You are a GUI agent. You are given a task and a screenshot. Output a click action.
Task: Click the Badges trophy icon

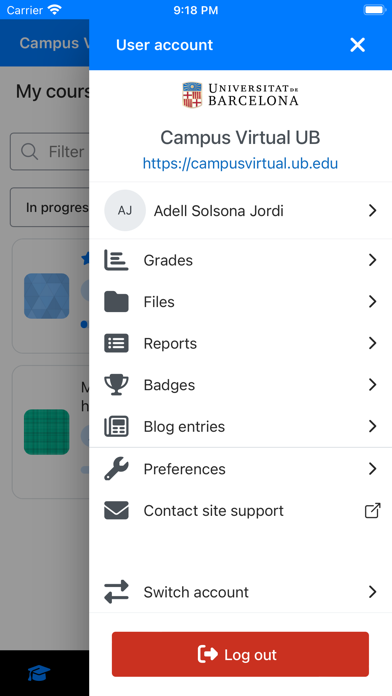(116, 385)
